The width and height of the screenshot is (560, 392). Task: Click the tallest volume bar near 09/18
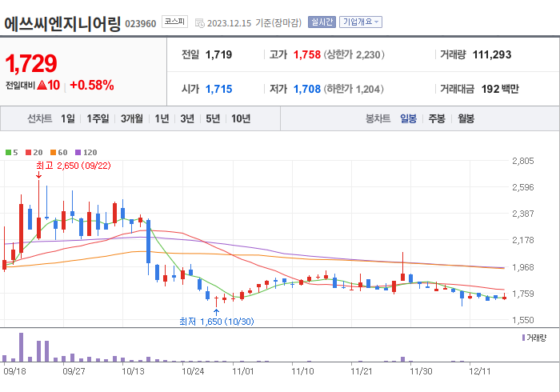(21, 347)
